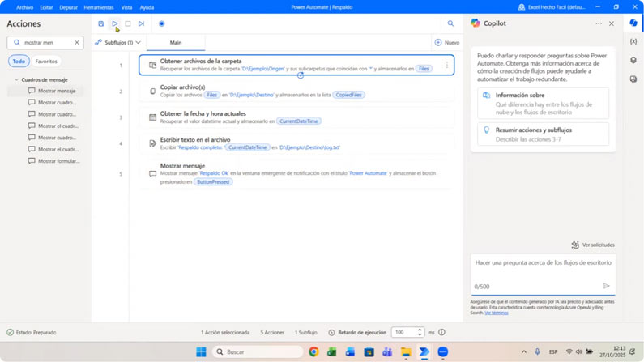Decrease the execution delay with the down arrow
The image size is (644, 362).
[420, 335]
